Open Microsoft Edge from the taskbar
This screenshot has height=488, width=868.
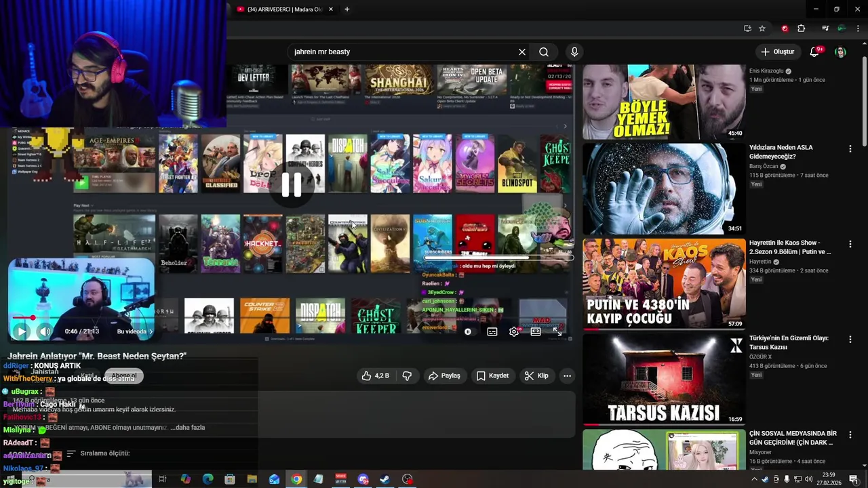[x=208, y=479]
